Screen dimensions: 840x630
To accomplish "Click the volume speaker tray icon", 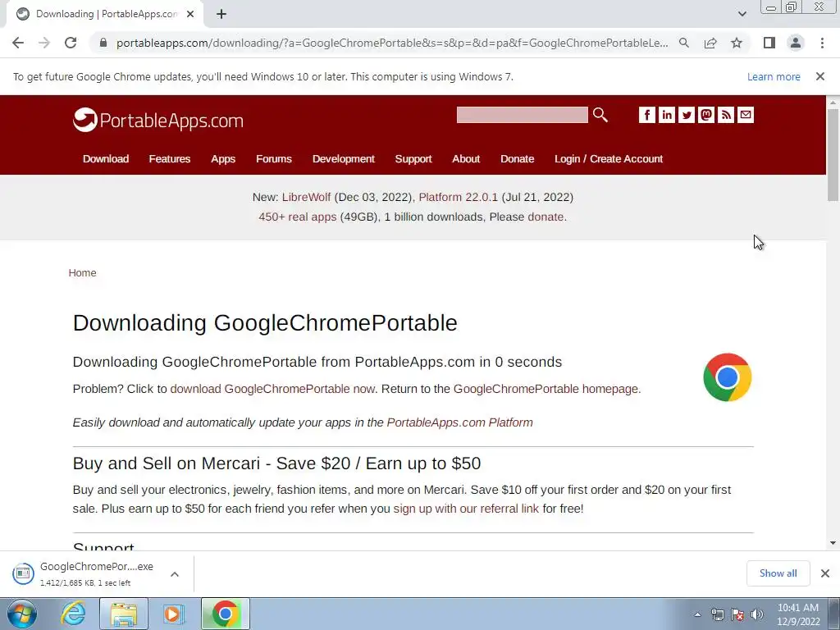I will 757,614.
